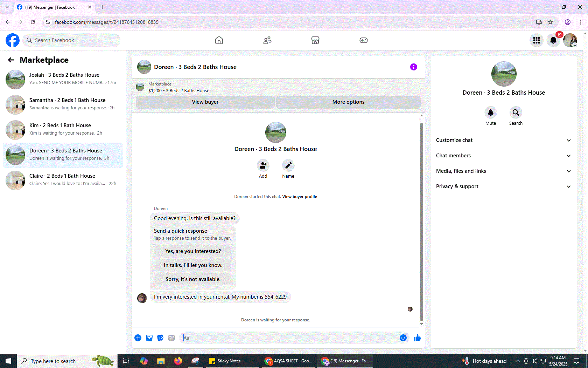Image resolution: width=588 pixels, height=368 pixels.
Task: Open File Explorer from taskbar
Action: tap(161, 361)
